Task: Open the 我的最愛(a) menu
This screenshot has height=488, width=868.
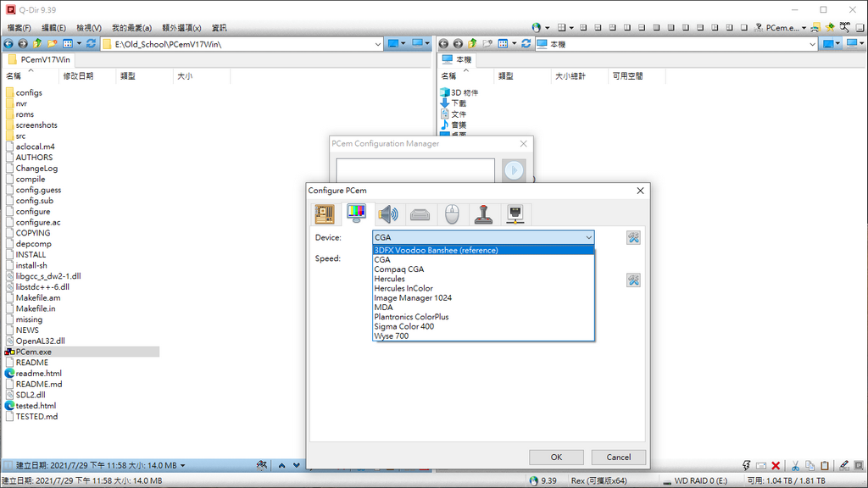Action: click(131, 28)
